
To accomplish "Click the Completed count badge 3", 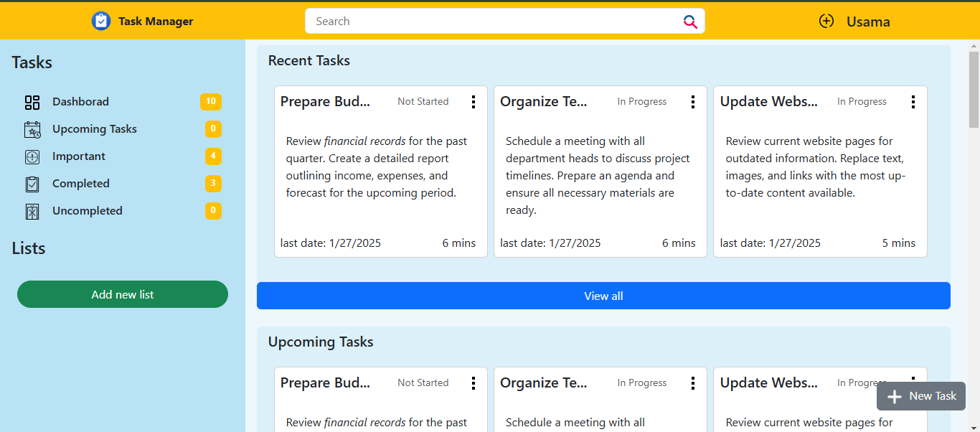I will (213, 184).
